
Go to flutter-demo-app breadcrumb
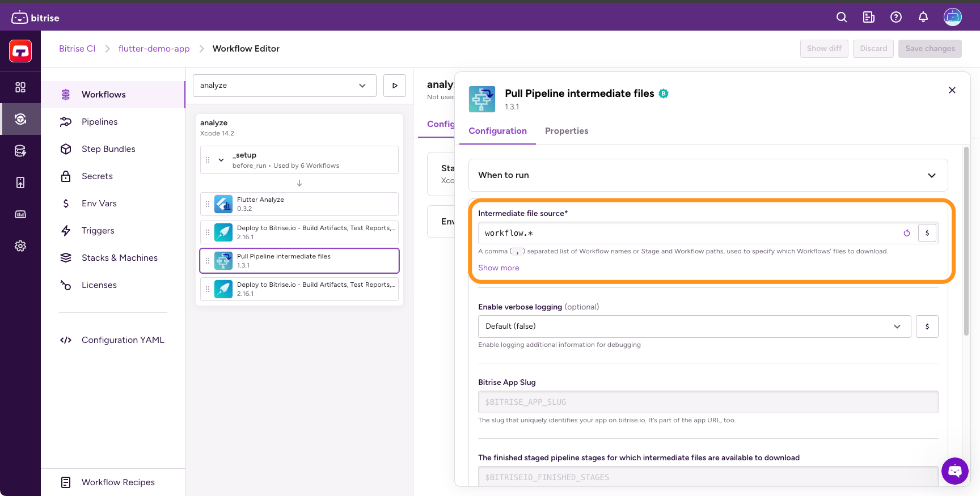point(154,49)
